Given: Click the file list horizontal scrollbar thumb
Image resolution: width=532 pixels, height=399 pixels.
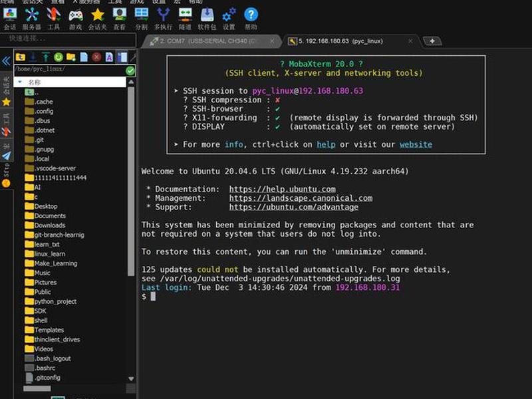Looking at the screenshot, I should [37, 388].
